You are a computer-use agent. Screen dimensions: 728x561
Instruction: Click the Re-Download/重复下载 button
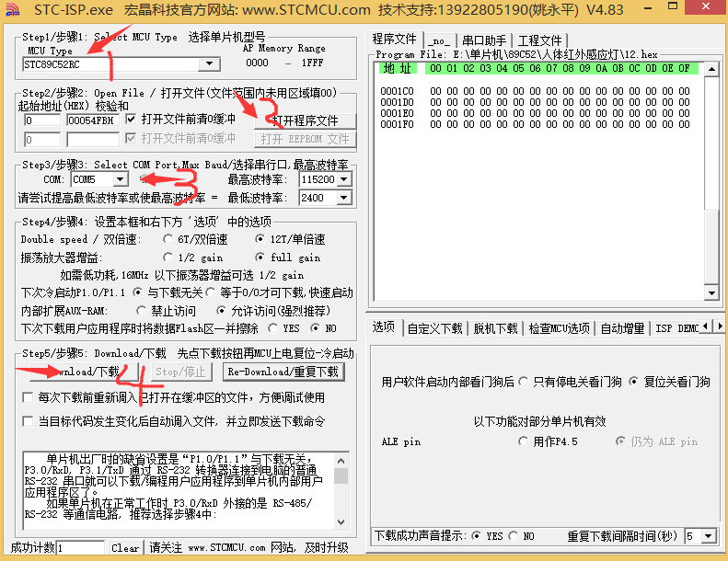point(283,372)
